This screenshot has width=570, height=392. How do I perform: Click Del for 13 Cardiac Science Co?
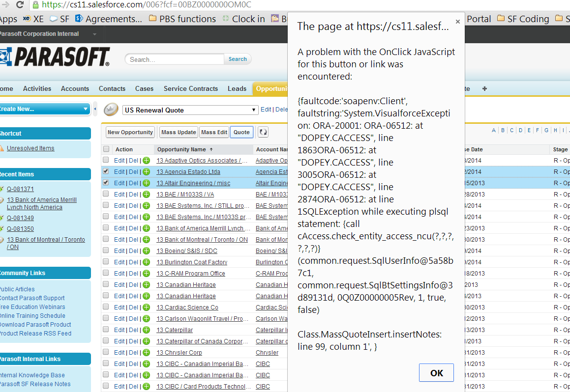pyautogui.click(x=133, y=308)
